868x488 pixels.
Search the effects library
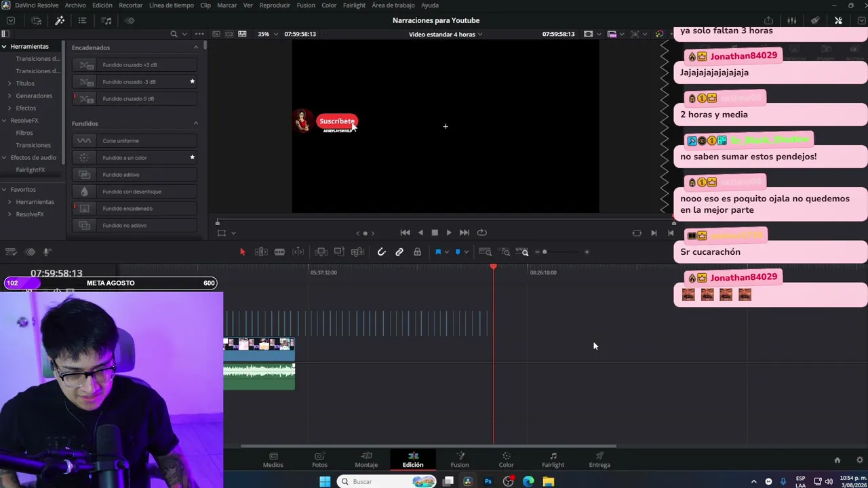pos(174,34)
